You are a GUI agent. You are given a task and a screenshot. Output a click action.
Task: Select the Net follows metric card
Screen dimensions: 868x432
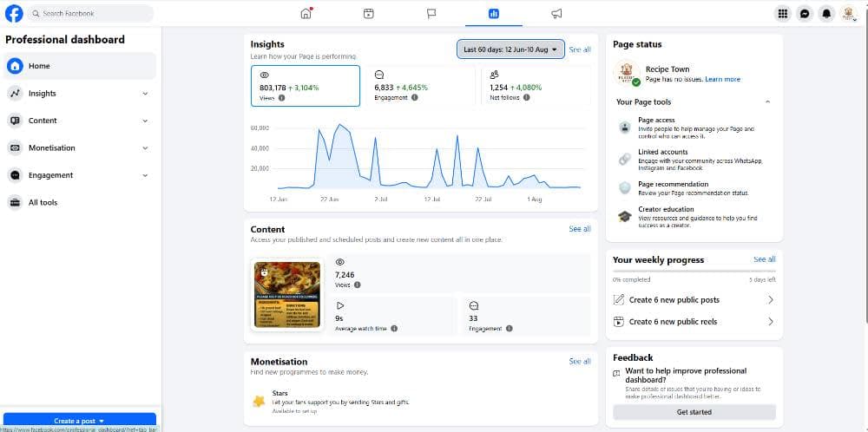coord(536,86)
